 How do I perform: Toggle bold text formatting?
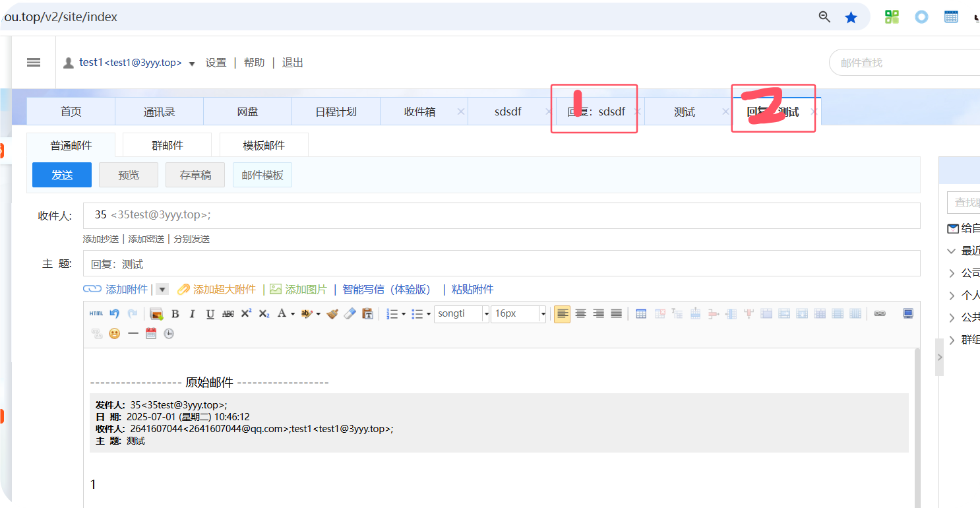(x=175, y=314)
